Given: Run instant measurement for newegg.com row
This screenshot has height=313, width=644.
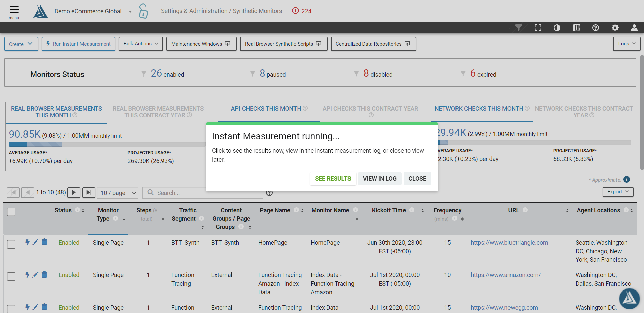Looking at the screenshot, I should point(28,307).
